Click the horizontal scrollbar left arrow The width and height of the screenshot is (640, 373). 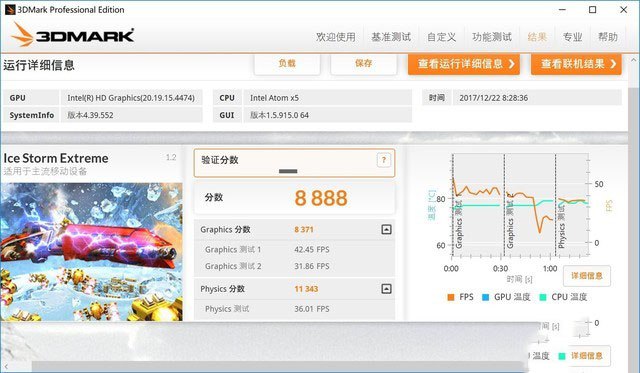point(6,367)
